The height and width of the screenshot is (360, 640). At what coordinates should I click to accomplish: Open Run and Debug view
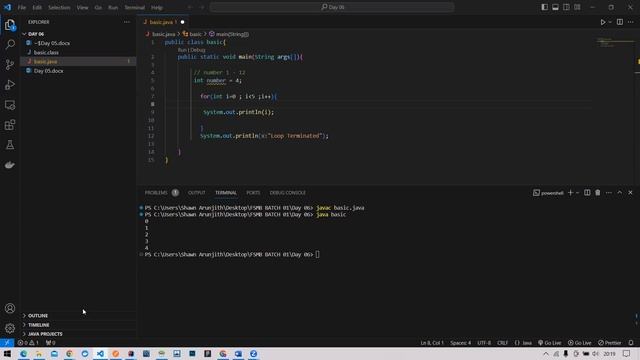coord(10,84)
